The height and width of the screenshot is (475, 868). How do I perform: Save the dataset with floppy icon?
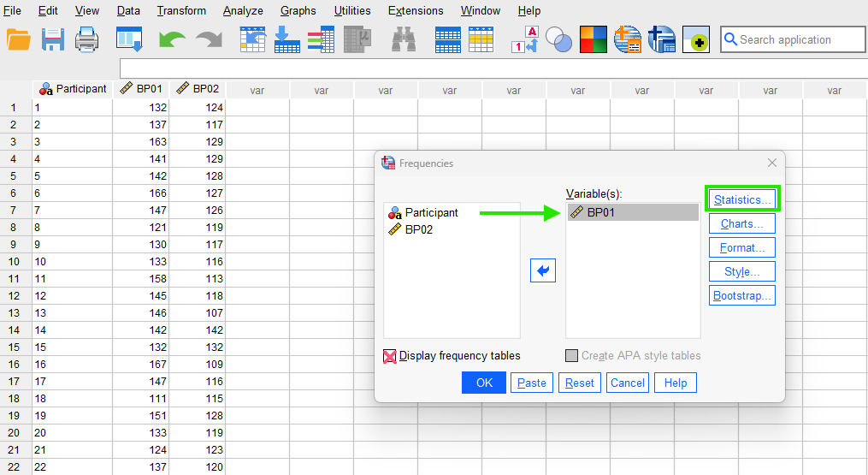(x=52, y=40)
